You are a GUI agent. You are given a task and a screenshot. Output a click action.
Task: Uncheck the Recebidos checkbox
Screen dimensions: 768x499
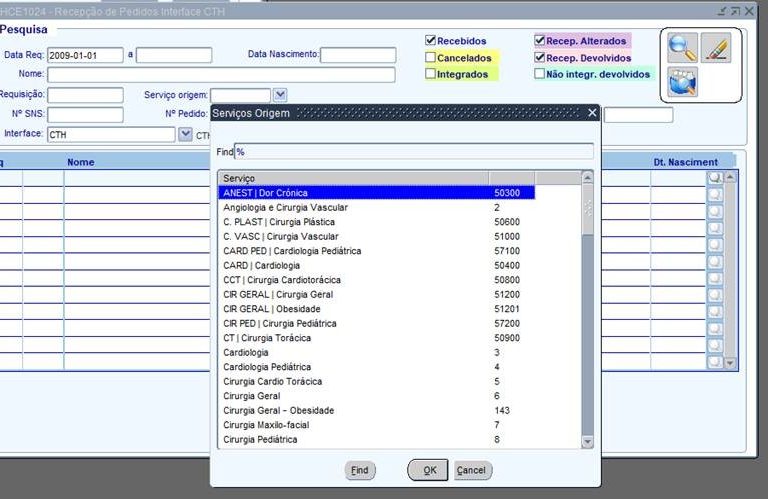click(x=430, y=41)
